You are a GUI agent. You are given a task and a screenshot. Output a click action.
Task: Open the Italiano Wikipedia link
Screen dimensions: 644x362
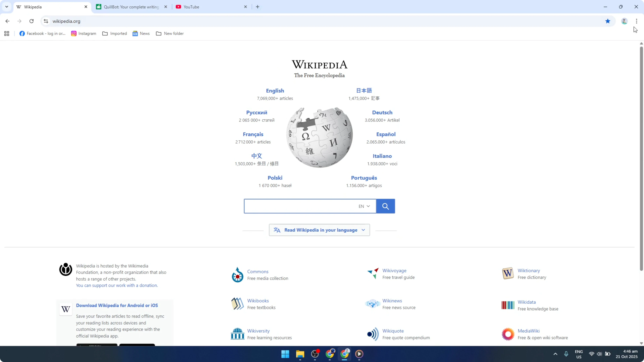[x=382, y=156]
